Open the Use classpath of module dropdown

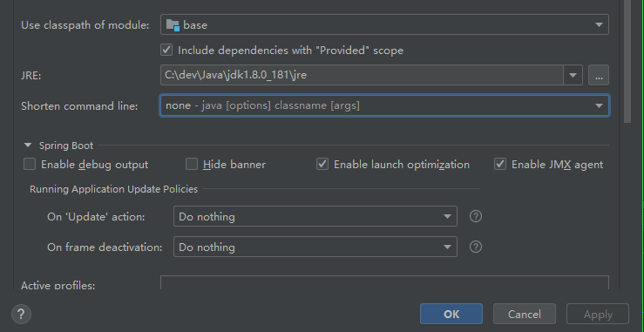coord(384,24)
